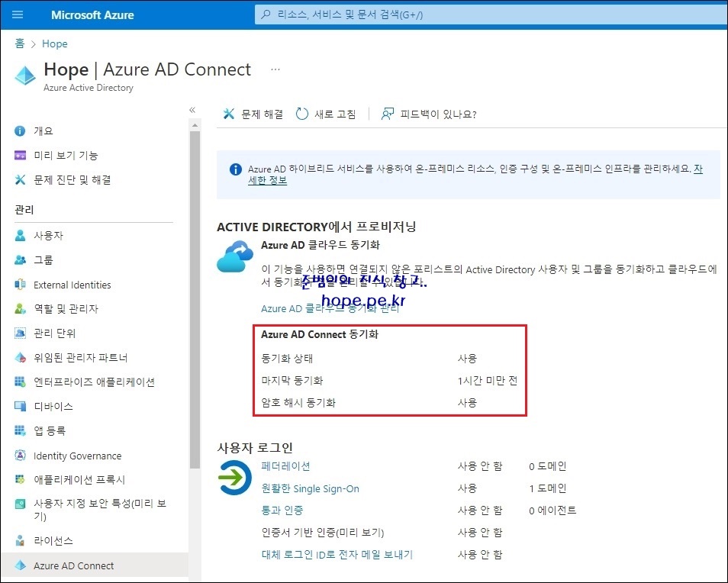Click '0 도메인' federation value
The height and width of the screenshot is (583, 728).
[547, 466]
